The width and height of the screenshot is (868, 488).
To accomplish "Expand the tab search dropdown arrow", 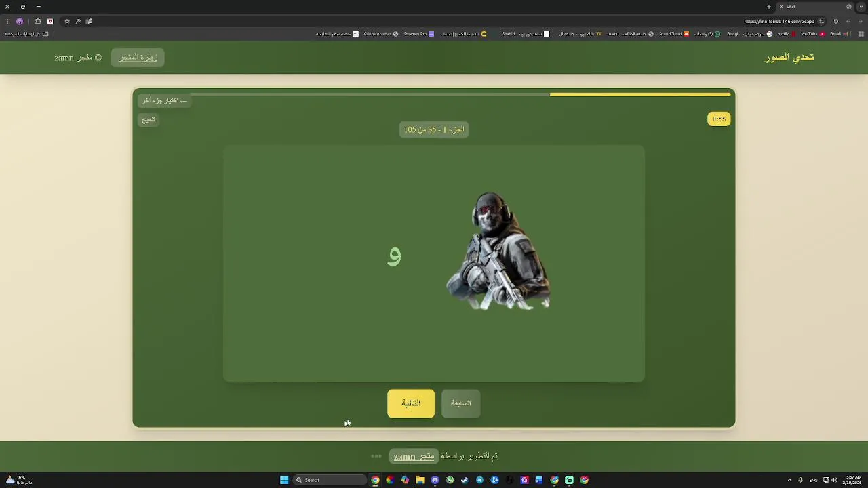I will [861, 7].
